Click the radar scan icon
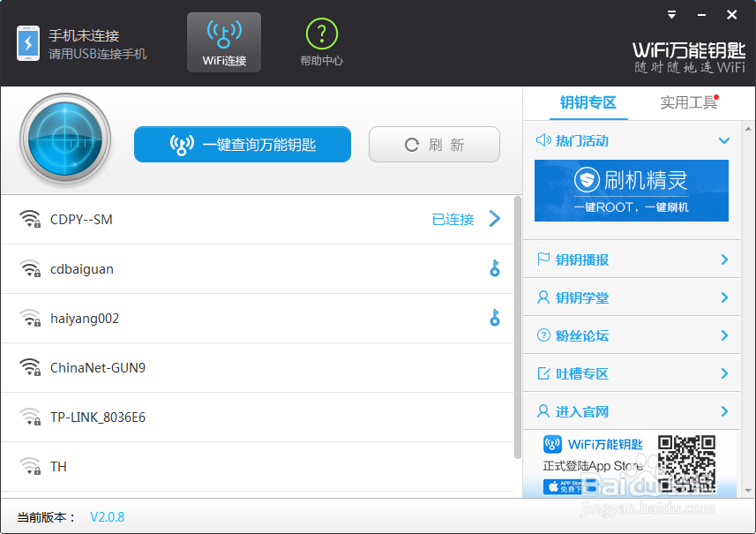Screen dimensions: 756x534 tap(65, 139)
